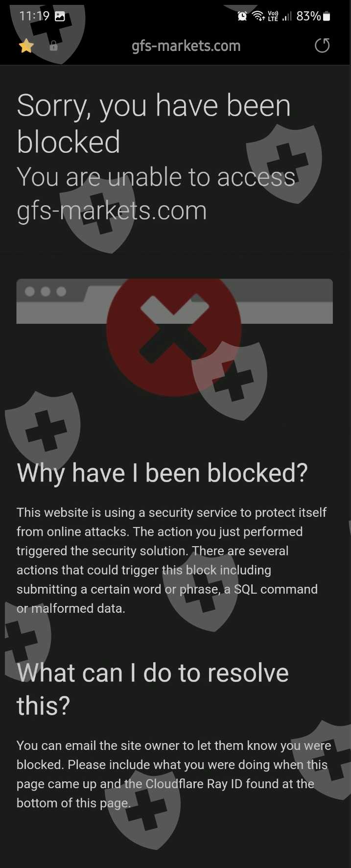Tap the image notification icon beside the clock
The image size is (351, 868).
[60, 16]
